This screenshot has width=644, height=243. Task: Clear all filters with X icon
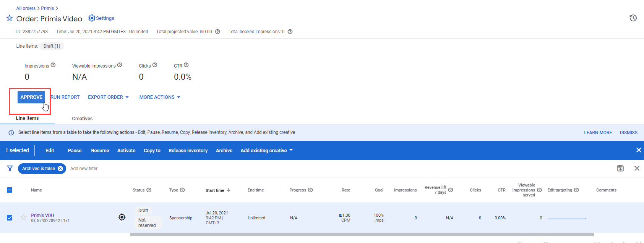[x=637, y=168]
